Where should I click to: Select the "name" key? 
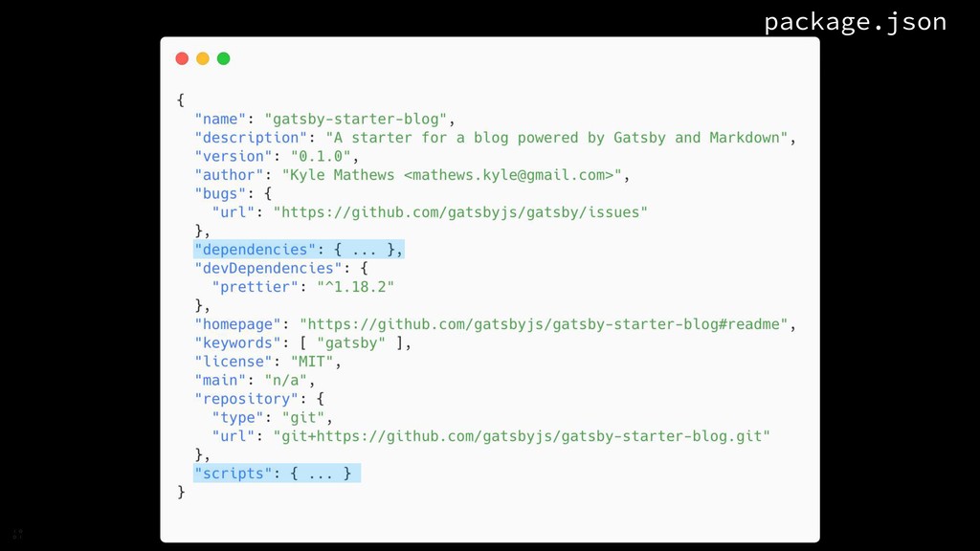(220, 119)
